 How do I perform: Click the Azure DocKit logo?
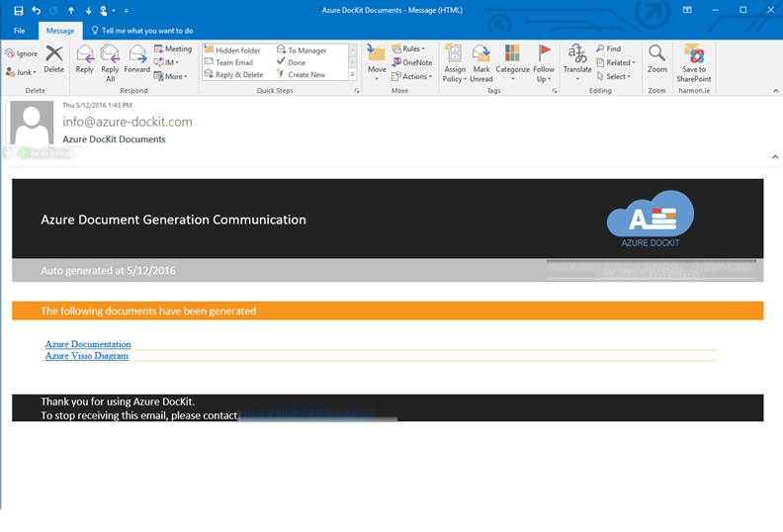pyautogui.click(x=651, y=219)
